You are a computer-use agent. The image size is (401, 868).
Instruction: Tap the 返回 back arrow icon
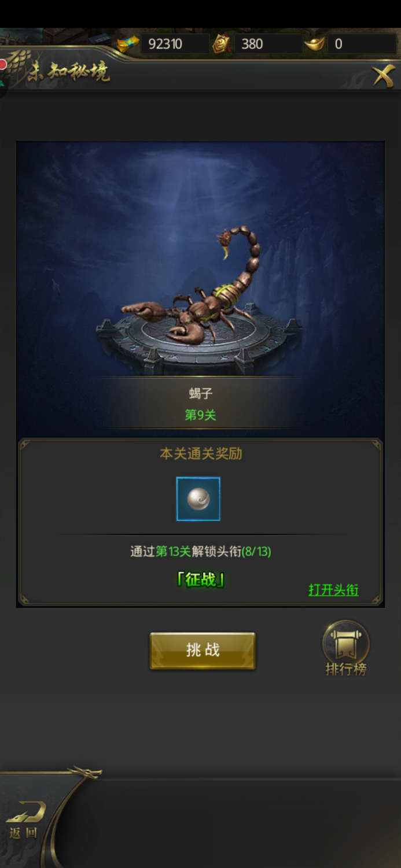coord(24,821)
